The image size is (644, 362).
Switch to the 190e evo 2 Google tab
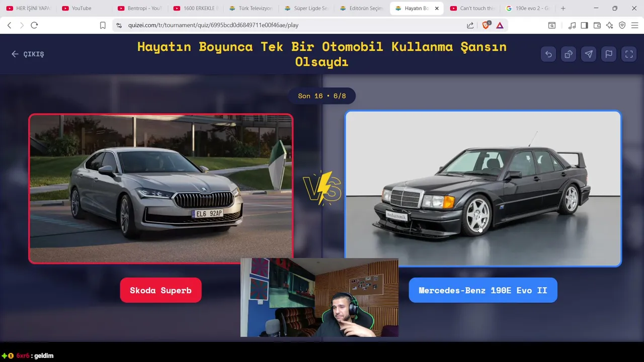tap(528, 8)
